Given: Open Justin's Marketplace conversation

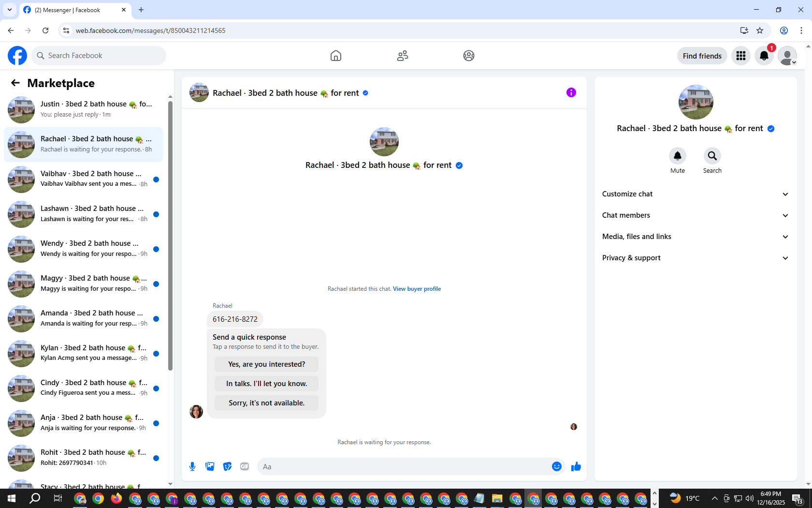Looking at the screenshot, I should (x=83, y=110).
